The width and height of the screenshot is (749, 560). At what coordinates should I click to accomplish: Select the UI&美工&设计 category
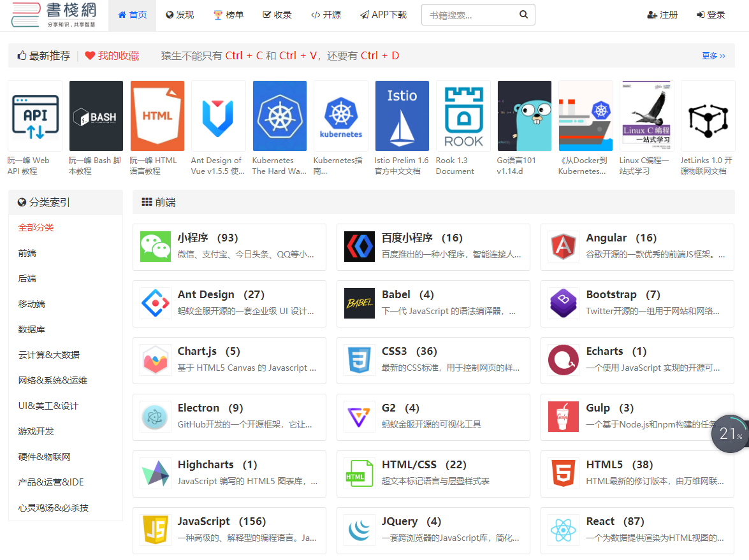tap(48, 406)
